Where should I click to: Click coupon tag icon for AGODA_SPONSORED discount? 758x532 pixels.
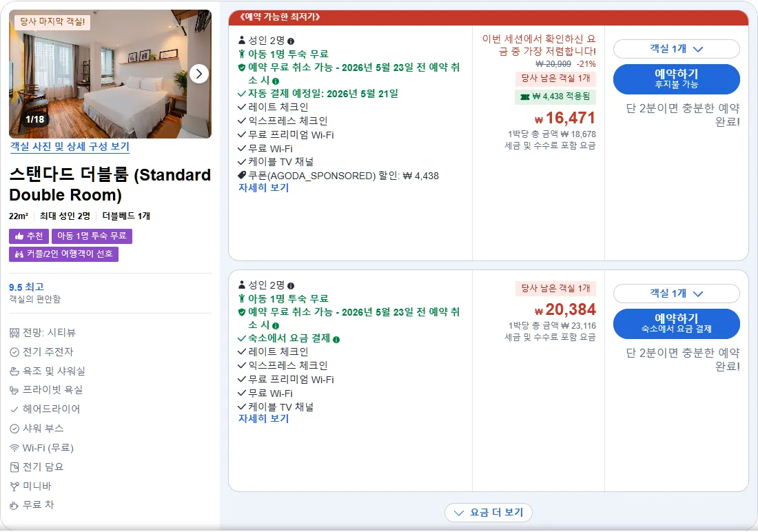[242, 176]
